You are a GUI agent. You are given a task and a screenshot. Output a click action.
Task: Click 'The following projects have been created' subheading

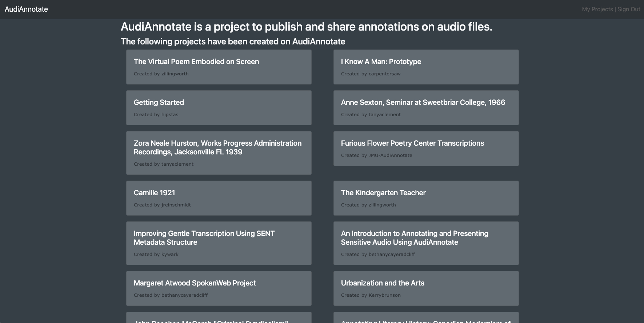pos(233,42)
